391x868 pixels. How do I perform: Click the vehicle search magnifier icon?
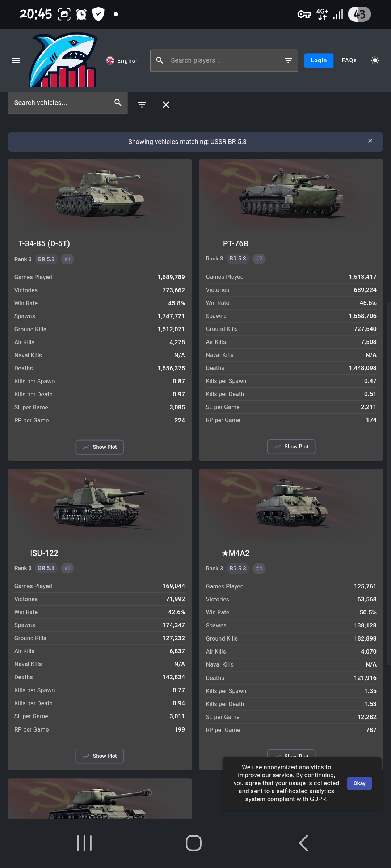[118, 103]
